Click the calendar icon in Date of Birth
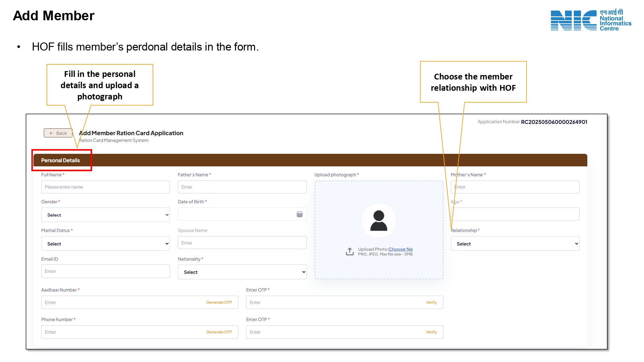The width and height of the screenshot is (644, 362). point(299,214)
